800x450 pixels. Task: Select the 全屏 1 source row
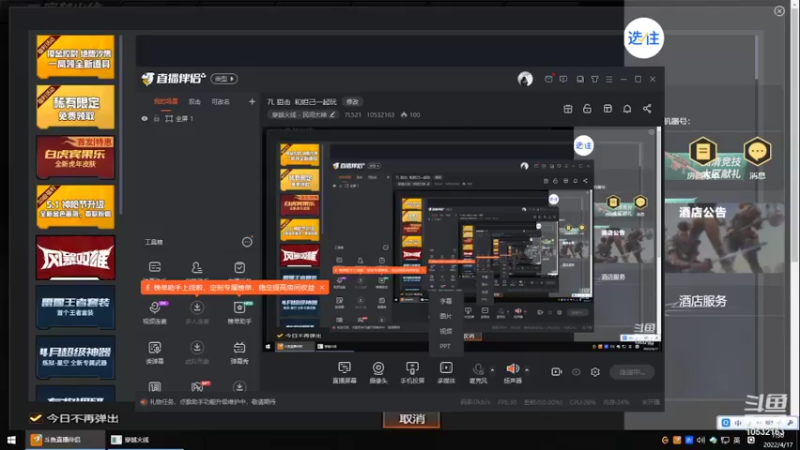(198, 118)
